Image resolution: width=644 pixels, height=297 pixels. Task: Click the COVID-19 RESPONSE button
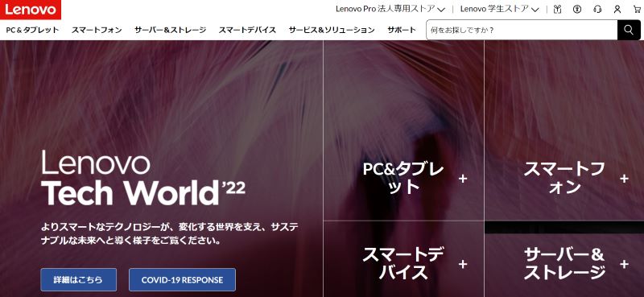point(183,280)
